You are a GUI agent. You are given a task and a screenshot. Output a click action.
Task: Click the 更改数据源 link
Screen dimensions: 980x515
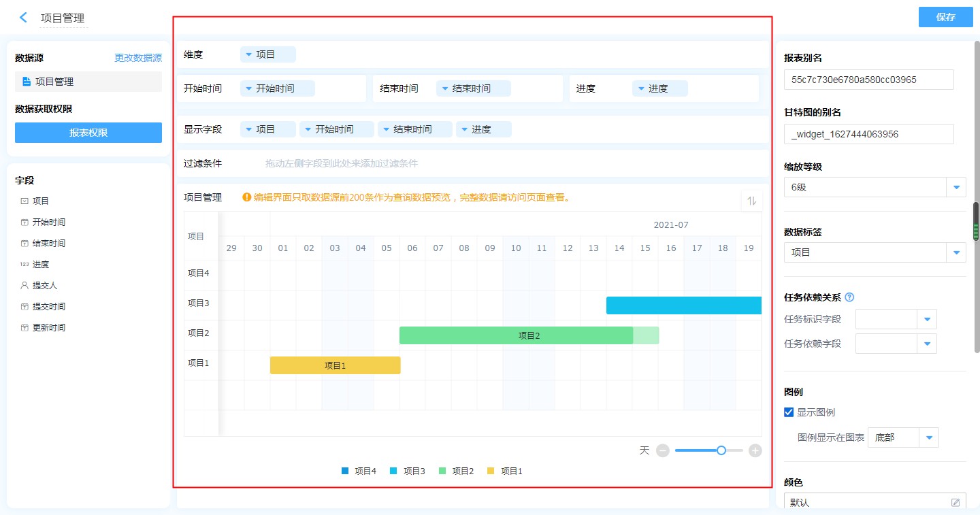[x=138, y=58]
